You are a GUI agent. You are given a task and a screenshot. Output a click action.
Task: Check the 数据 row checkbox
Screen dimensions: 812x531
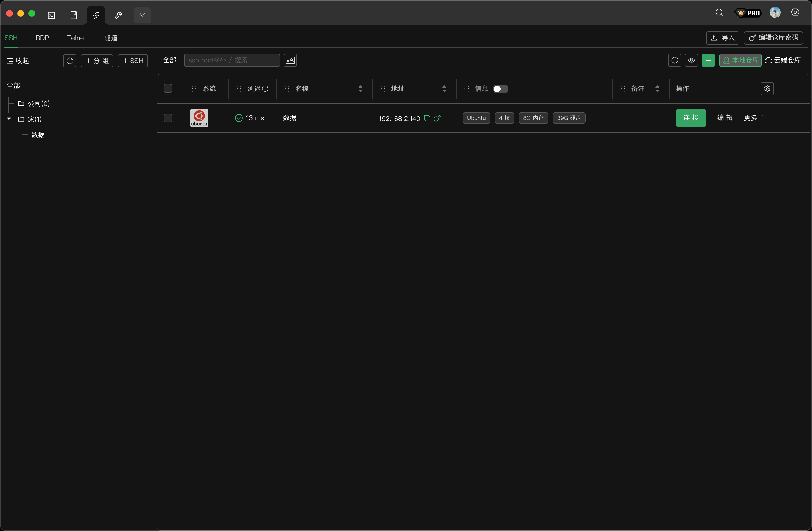click(168, 118)
